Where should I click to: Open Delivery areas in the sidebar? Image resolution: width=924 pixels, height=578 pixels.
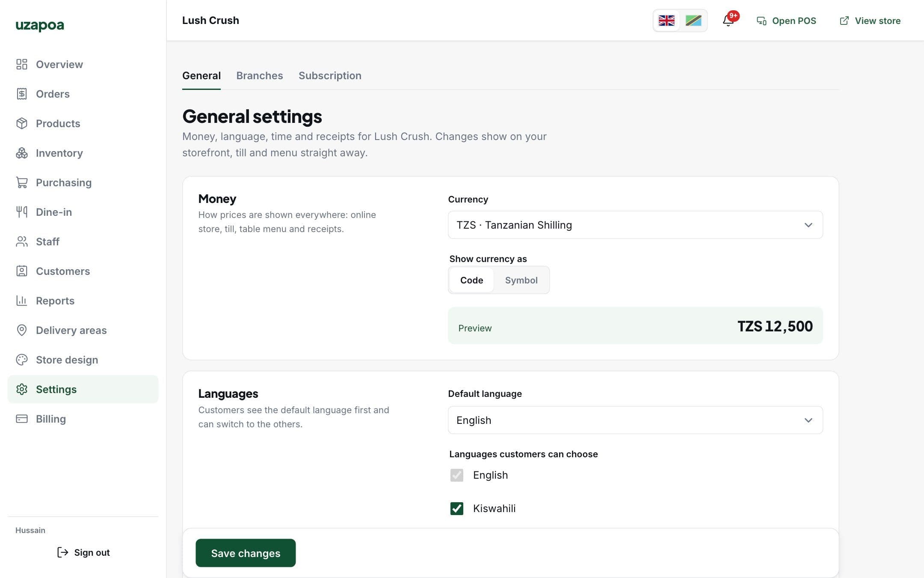pos(83,330)
